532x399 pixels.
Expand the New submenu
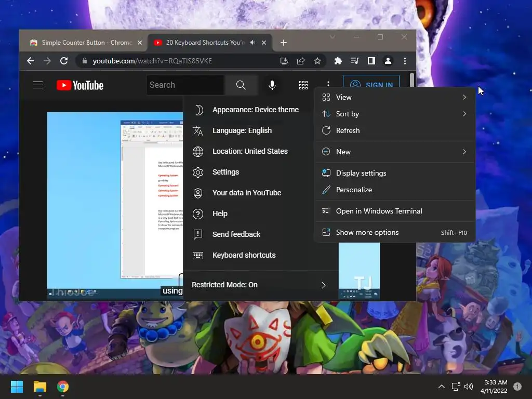(395, 152)
